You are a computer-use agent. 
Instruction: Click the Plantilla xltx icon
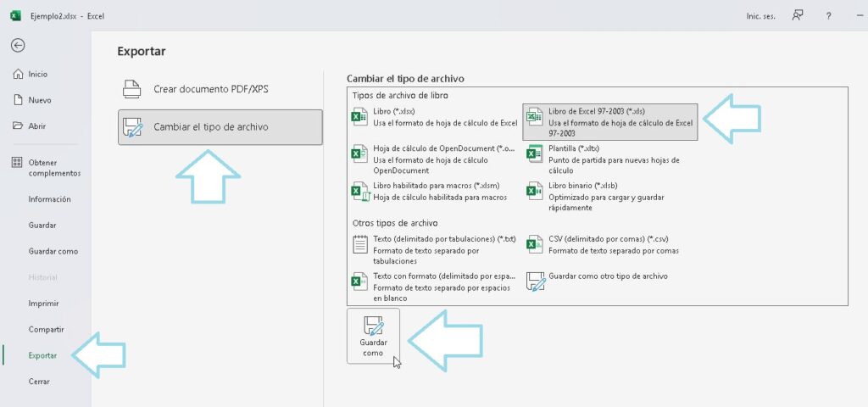(x=534, y=154)
